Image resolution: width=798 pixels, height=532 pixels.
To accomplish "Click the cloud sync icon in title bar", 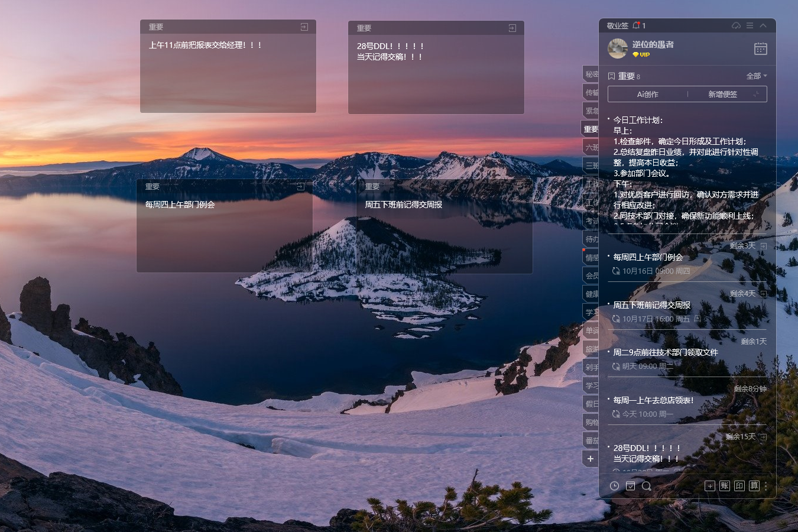I will tap(736, 26).
